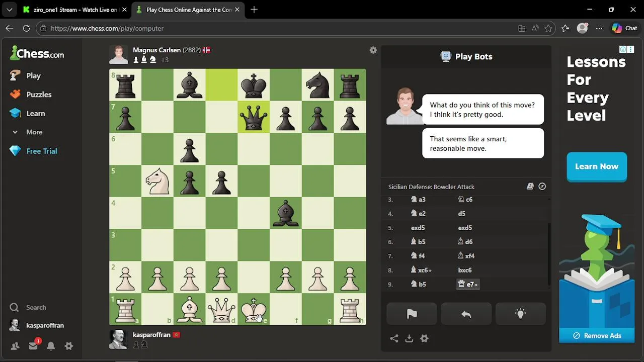The width and height of the screenshot is (644, 362).
Task: Click the move list scrollbar
Action: (549, 254)
